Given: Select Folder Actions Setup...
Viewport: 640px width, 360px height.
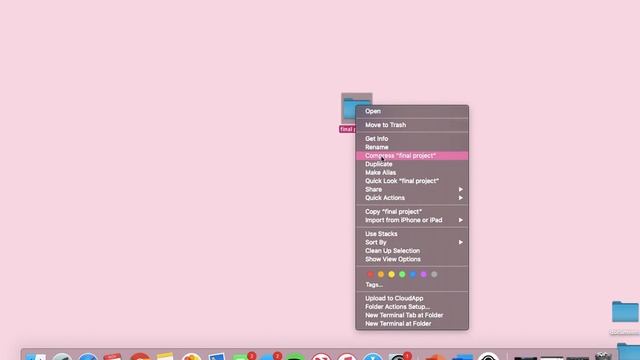Looking at the screenshot, I should 412,307.
